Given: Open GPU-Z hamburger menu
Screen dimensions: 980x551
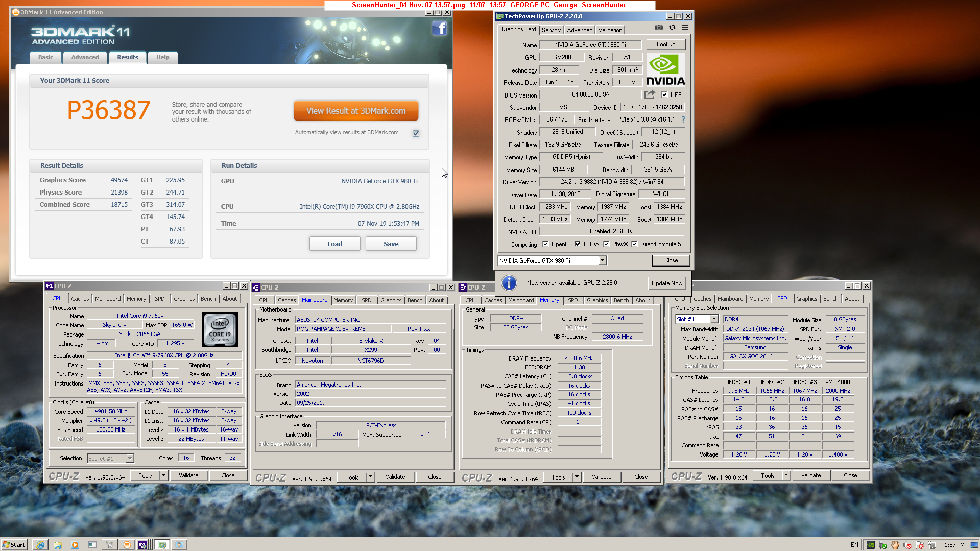Looking at the screenshot, I should 685,28.
